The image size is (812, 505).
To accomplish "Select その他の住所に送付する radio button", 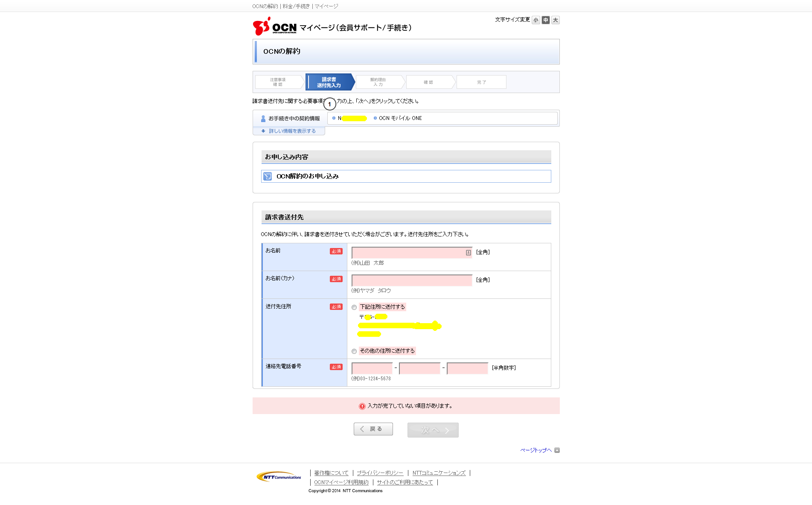I will pos(354,351).
